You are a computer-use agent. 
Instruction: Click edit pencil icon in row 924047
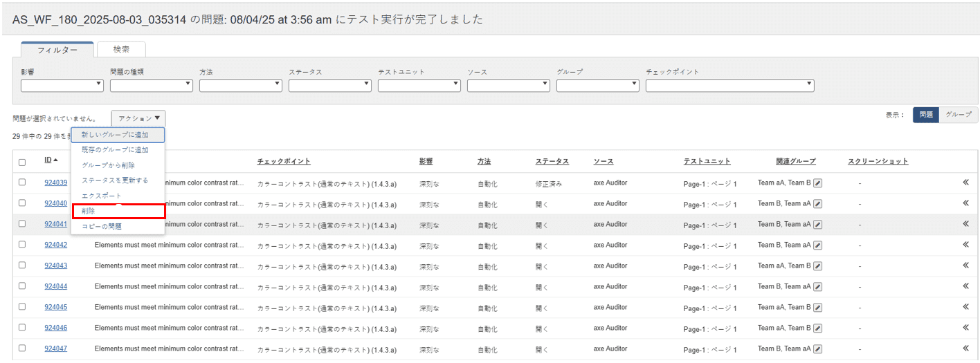point(817,349)
